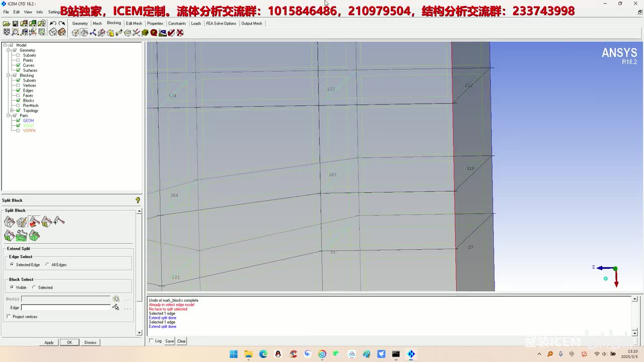Image resolution: width=644 pixels, height=362 pixels.
Task: Toggle Curves visibility checkbox
Action: click(x=19, y=65)
